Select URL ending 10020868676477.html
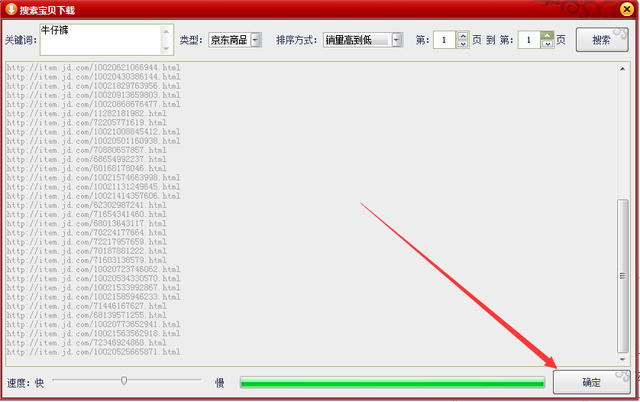The image size is (640, 402). click(93, 104)
